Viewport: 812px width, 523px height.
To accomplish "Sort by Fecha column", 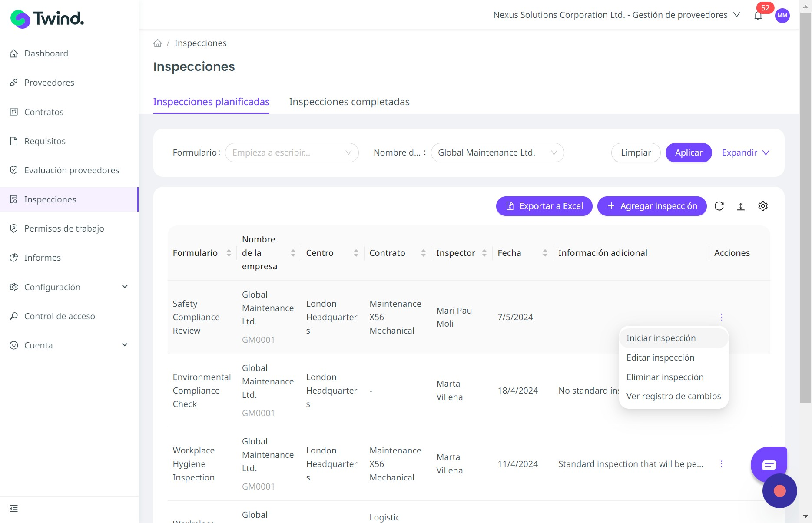I will click(x=545, y=253).
